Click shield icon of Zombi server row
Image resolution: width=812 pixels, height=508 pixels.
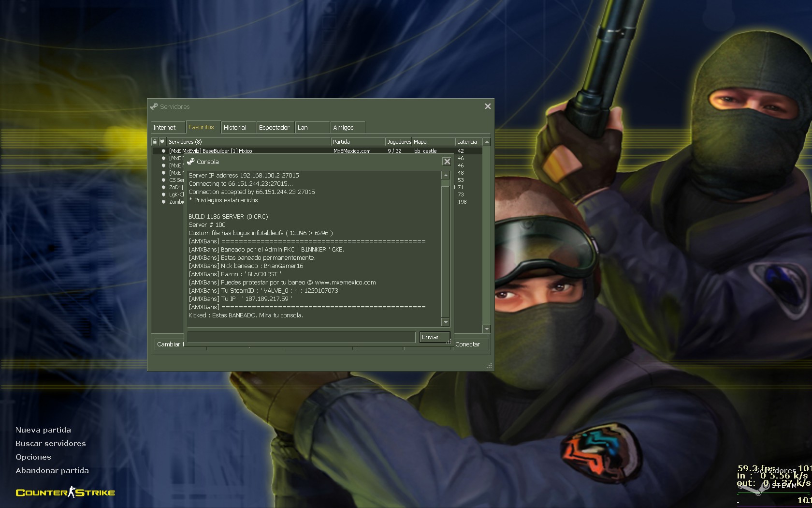(164, 202)
